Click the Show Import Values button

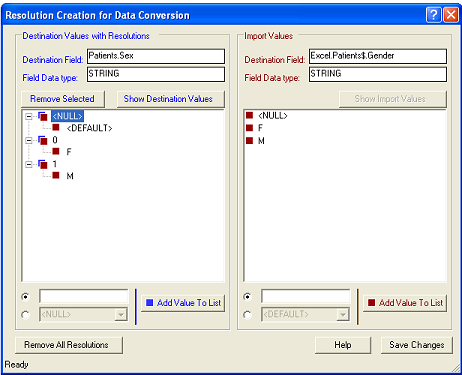coord(393,99)
